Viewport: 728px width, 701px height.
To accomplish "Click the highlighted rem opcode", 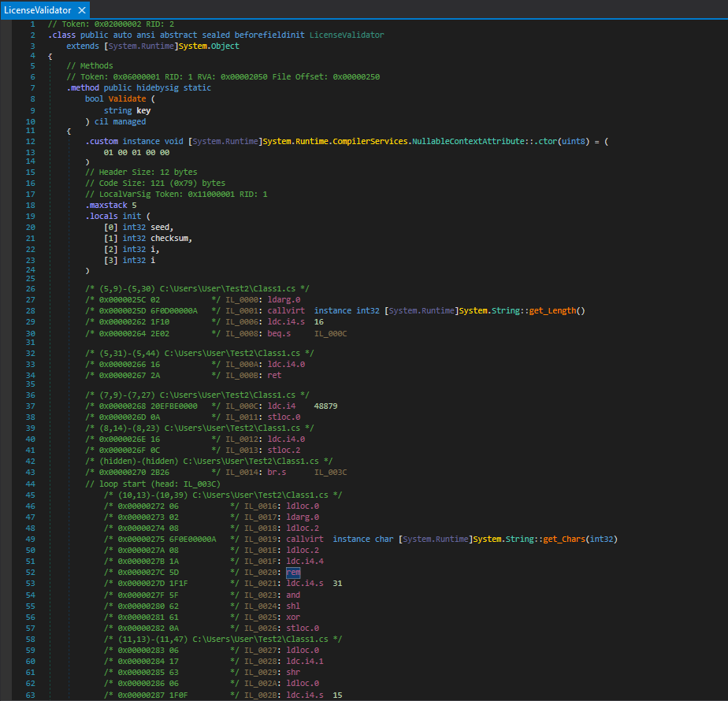I will pyautogui.click(x=293, y=573).
